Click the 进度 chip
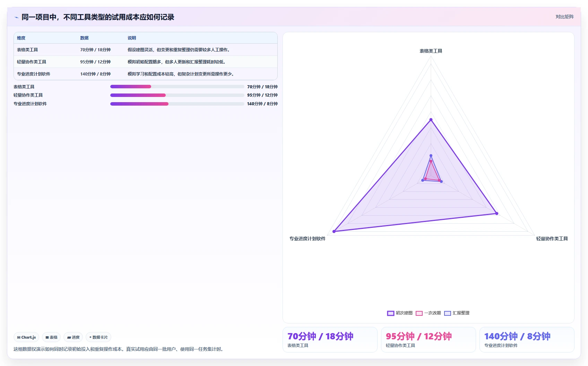 point(73,337)
